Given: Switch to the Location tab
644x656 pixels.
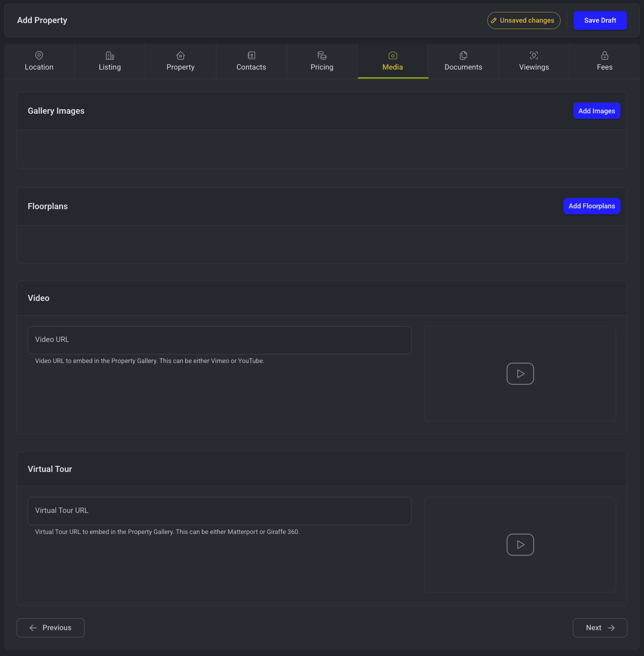Looking at the screenshot, I should point(39,62).
